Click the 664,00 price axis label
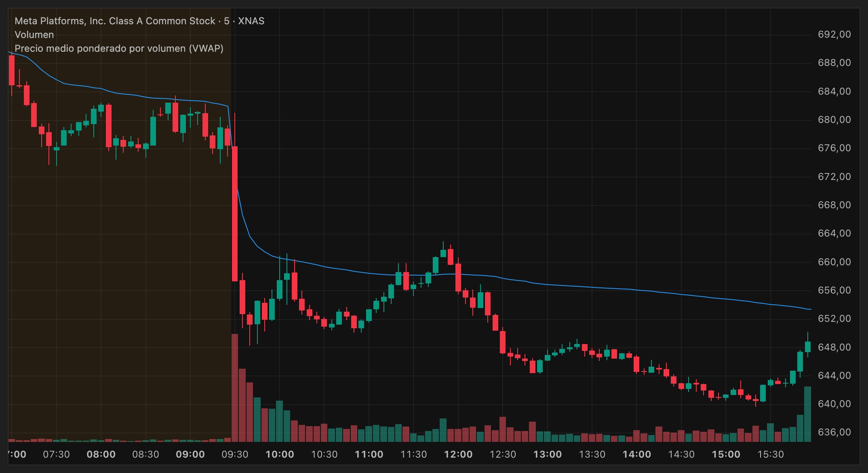The width and height of the screenshot is (868, 473). pyautogui.click(x=834, y=233)
